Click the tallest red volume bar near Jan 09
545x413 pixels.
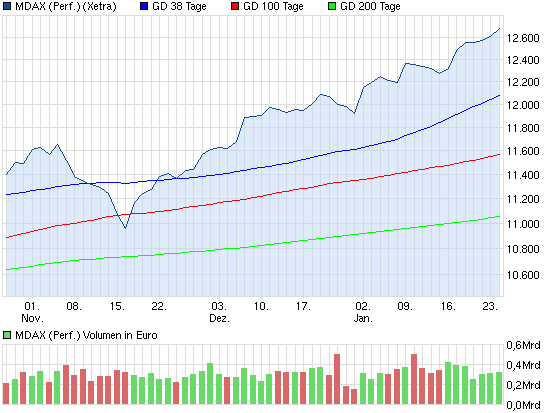point(414,379)
